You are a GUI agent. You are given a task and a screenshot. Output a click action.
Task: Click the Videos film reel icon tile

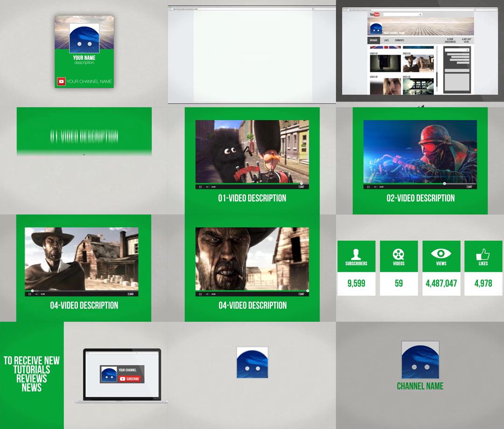[399, 256]
